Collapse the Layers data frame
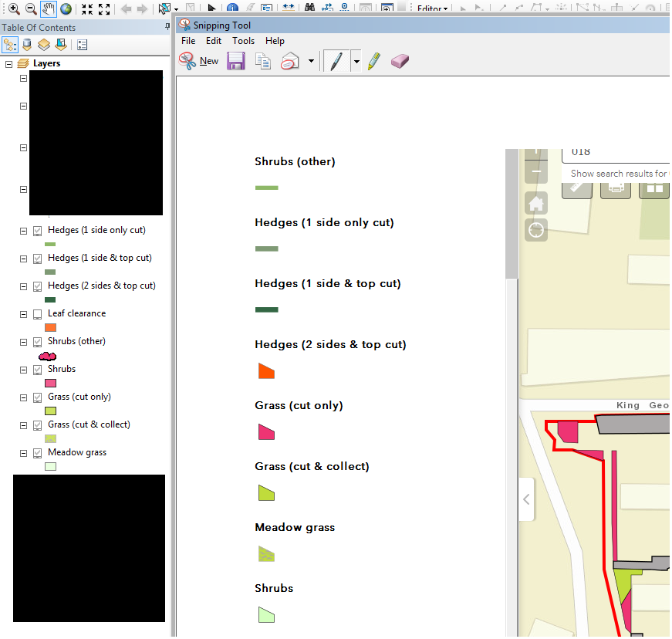 pyautogui.click(x=8, y=64)
